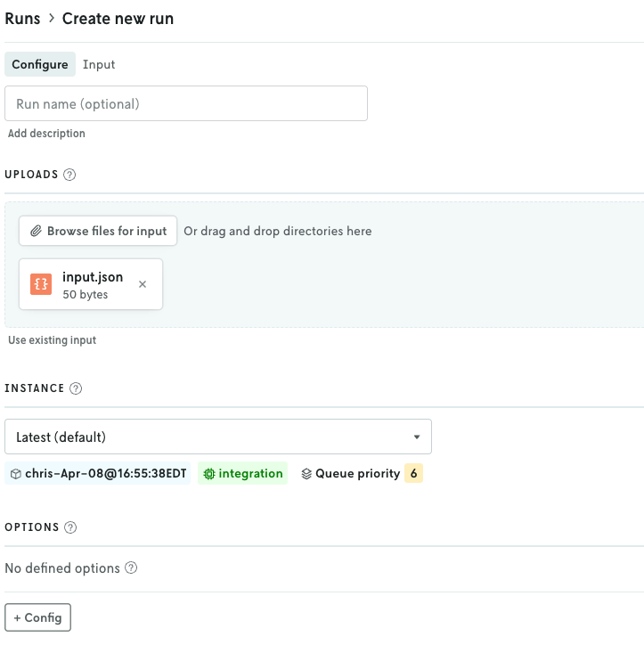The height and width of the screenshot is (645, 644).
Task: Switch to the Input tab
Action: coord(99,64)
